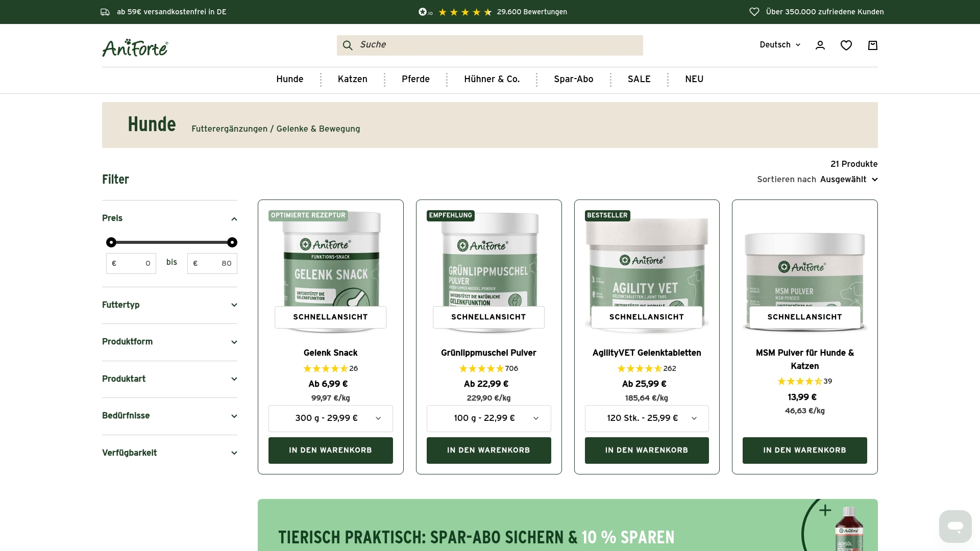980x551 pixels.
Task: Open the shopping cart icon
Action: 873,45
